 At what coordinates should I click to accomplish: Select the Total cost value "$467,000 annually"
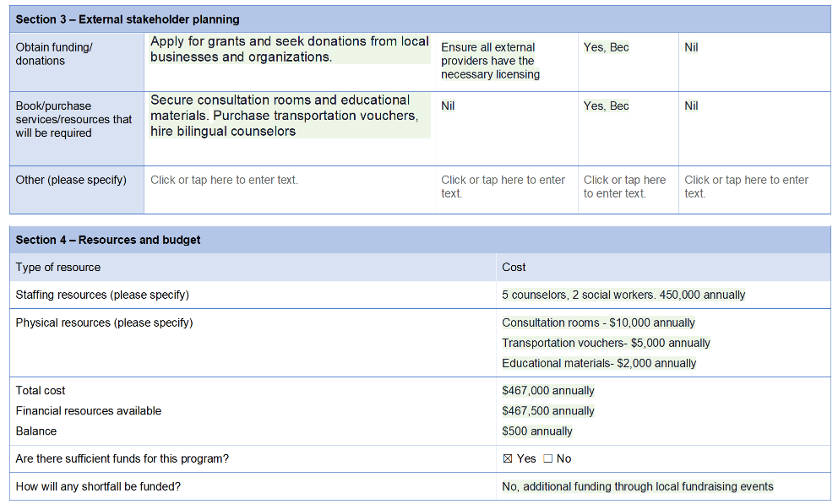point(547,390)
